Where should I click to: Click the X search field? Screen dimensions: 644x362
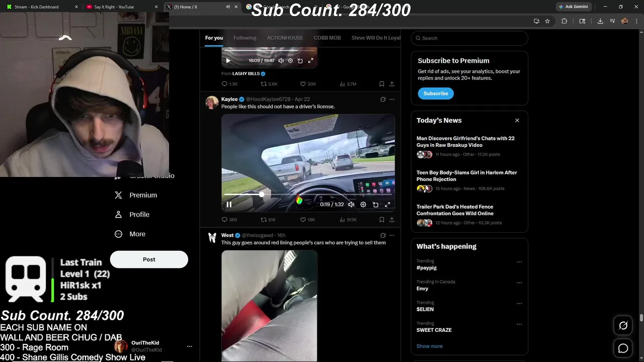click(x=469, y=38)
